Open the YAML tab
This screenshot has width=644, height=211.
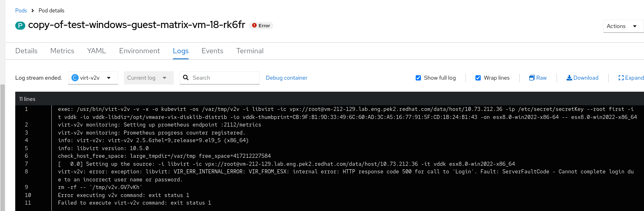point(96,51)
